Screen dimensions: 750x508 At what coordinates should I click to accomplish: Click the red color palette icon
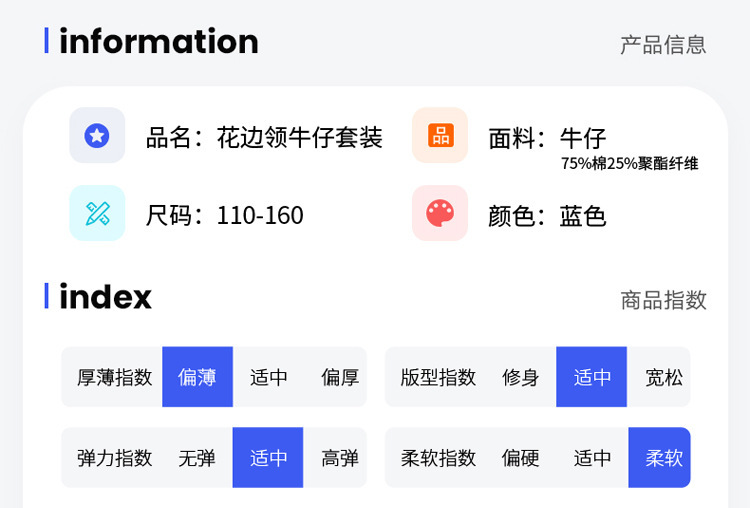(440, 213)
